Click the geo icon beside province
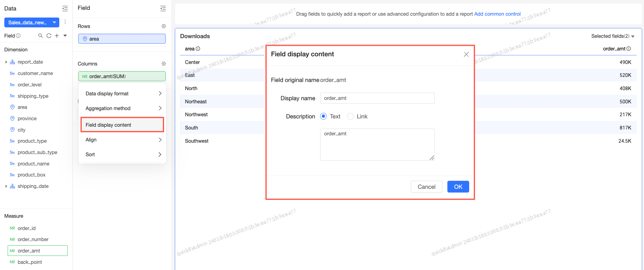 click(12, 118)
